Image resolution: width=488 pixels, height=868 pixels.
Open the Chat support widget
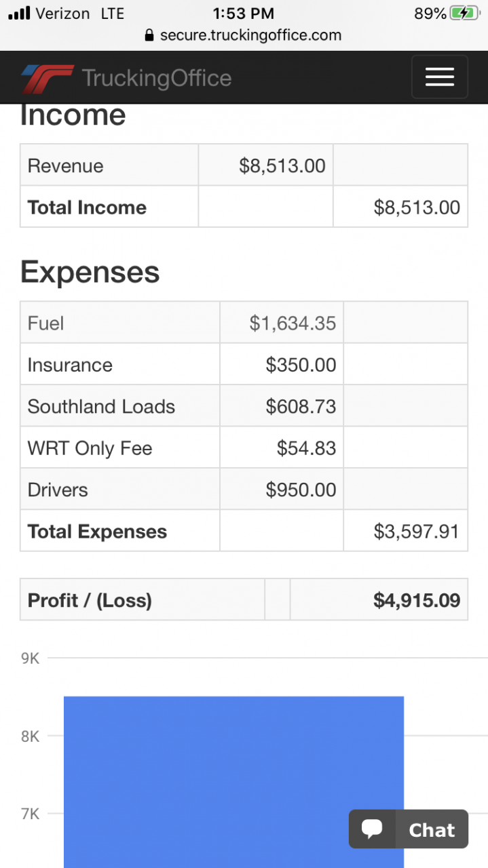coord(409,829)
